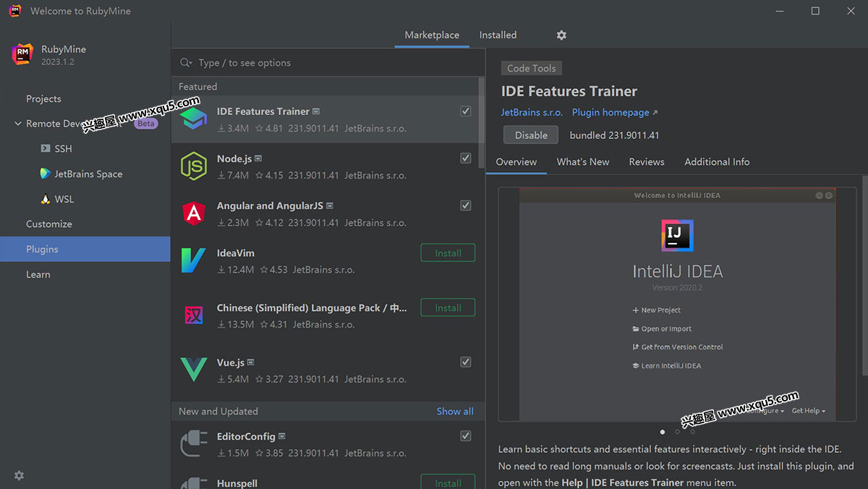Open the Overview tab

516,162
